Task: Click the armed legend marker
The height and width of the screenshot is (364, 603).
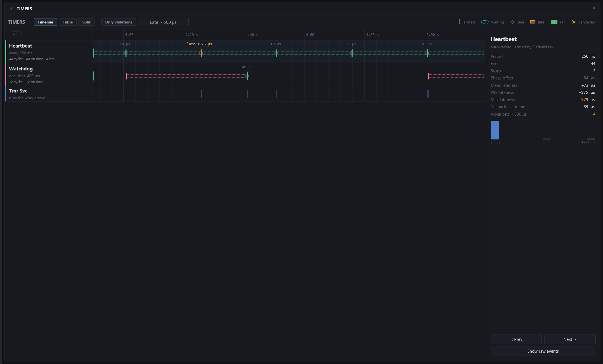Action: coord(459,22)
